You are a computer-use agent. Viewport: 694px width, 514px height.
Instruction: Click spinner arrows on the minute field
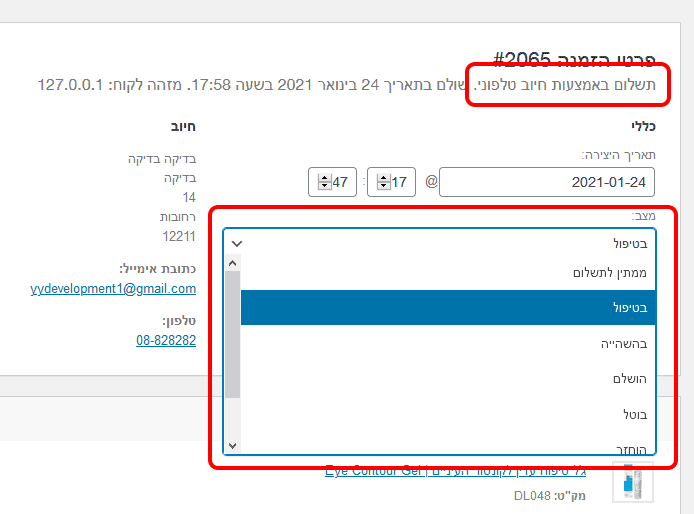coord(324,182)
